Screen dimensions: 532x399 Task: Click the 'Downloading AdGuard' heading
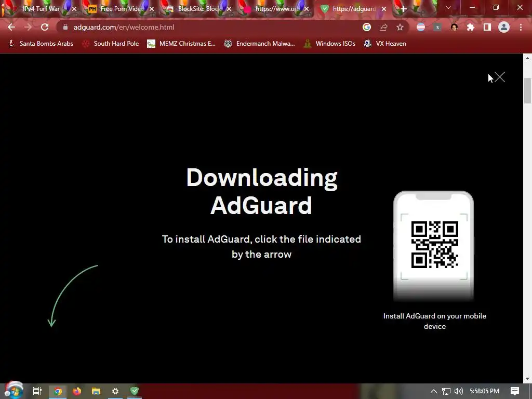tap(262, 191)
